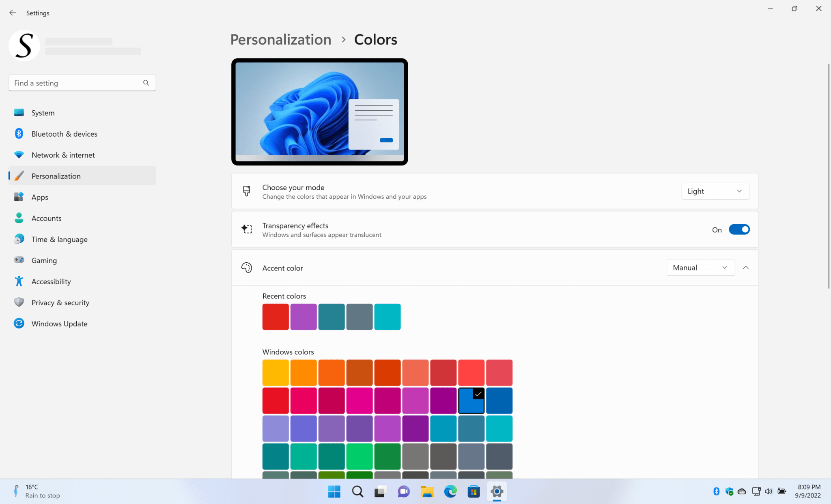831x504 pixels.
Task: Open the System settings page
Action: tap(43, 113)
